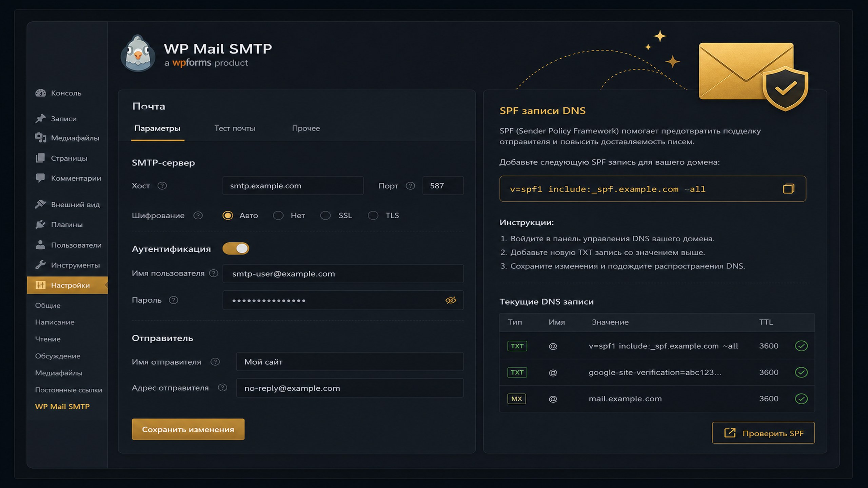
Task: Click the Хост input field
Action: point(293,186)
